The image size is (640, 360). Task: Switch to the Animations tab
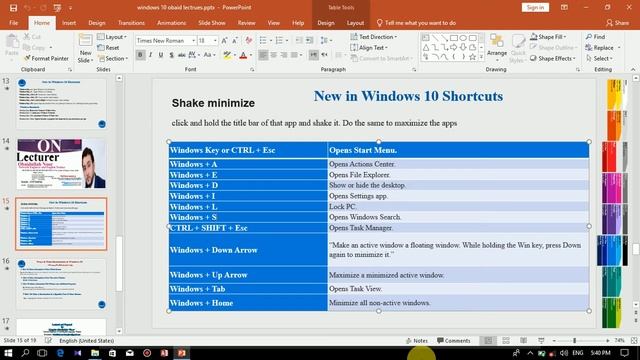click(171, 23)
